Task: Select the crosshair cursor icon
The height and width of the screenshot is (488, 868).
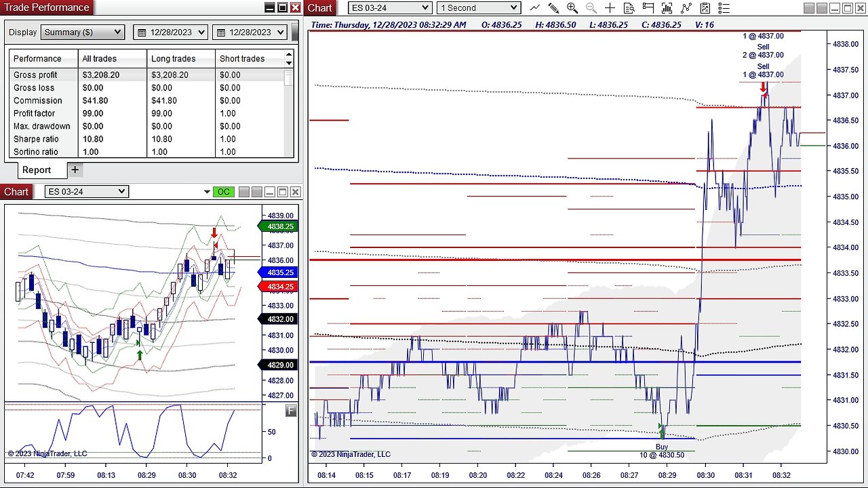Action: (x=610, y=8)
